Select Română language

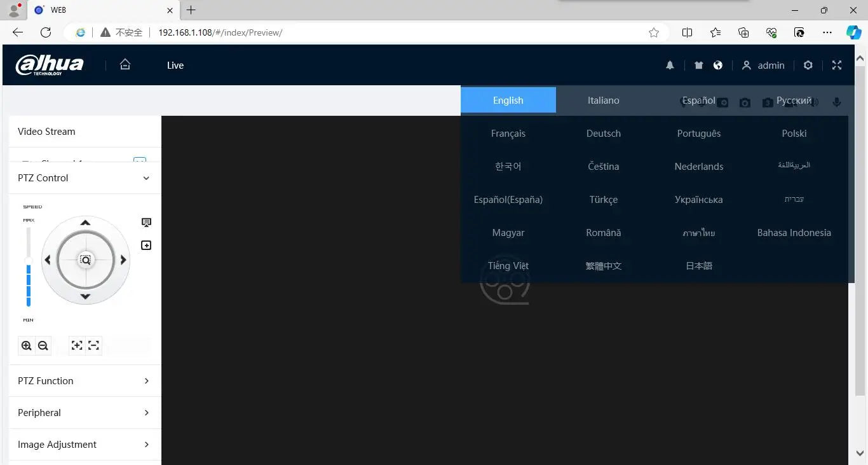[604, 232]
